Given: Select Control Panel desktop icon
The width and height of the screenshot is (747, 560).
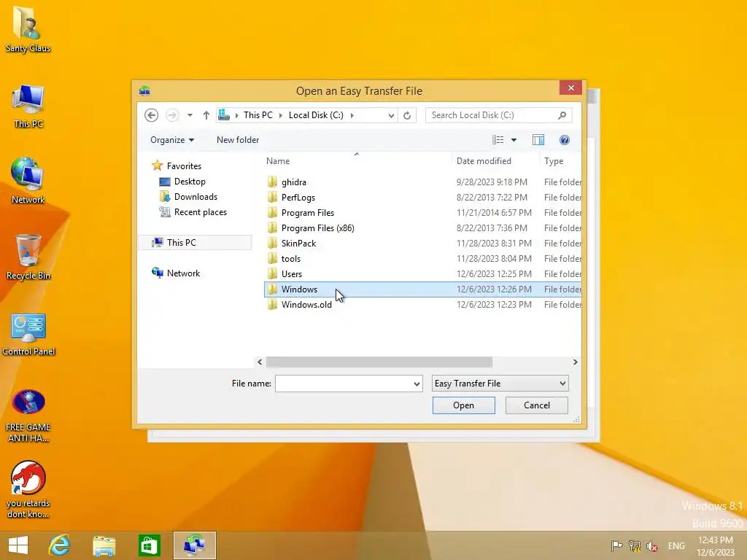Looking at the screenshot, I should pos(28,335).
